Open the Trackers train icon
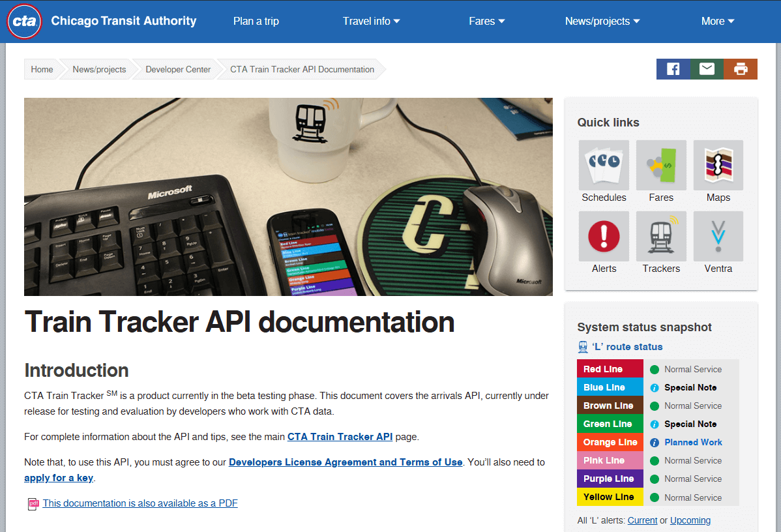781x532 pixels. point(660,236)
